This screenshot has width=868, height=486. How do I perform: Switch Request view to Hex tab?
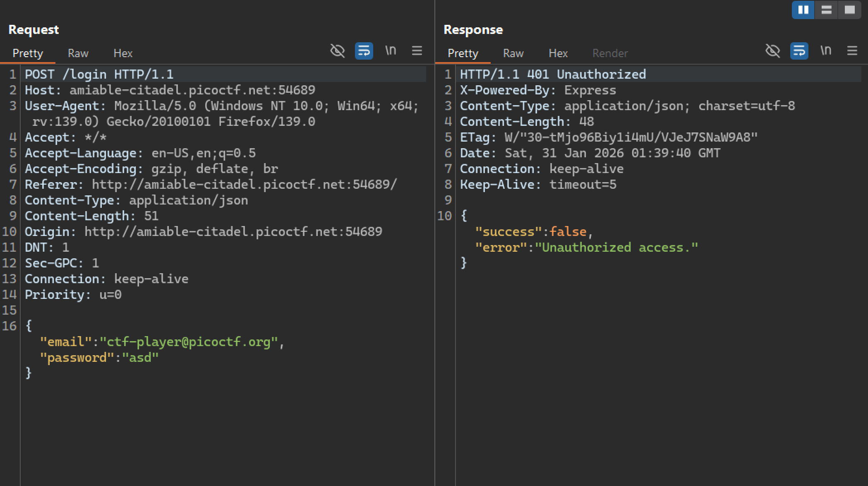pyautogui.click(x=123, y=53)
